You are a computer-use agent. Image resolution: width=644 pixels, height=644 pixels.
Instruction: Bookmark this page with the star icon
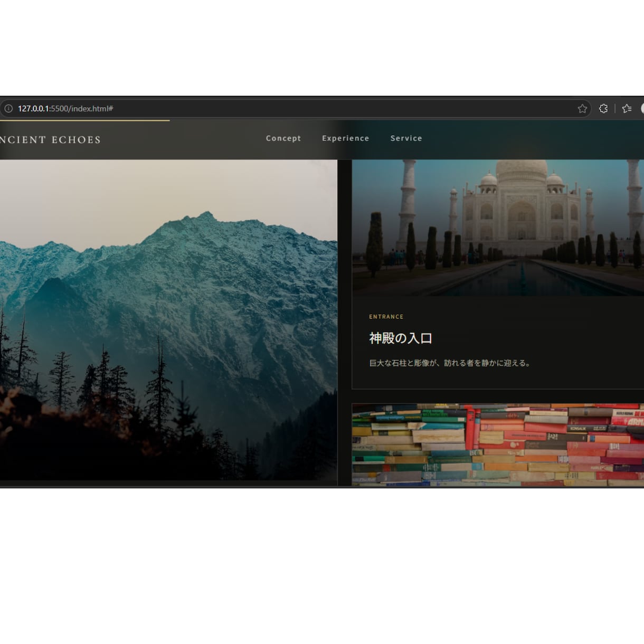point(582,109)
